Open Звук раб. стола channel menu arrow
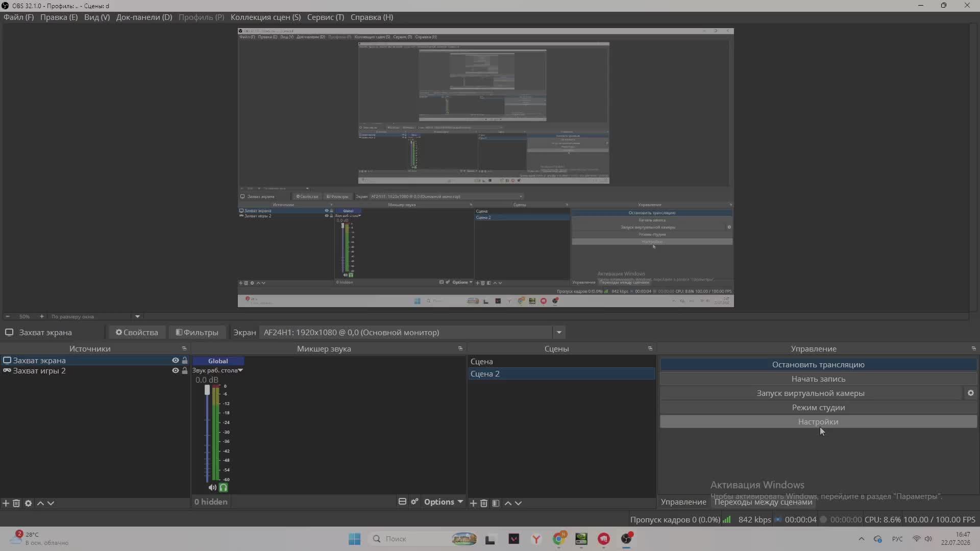 (240, 370)
